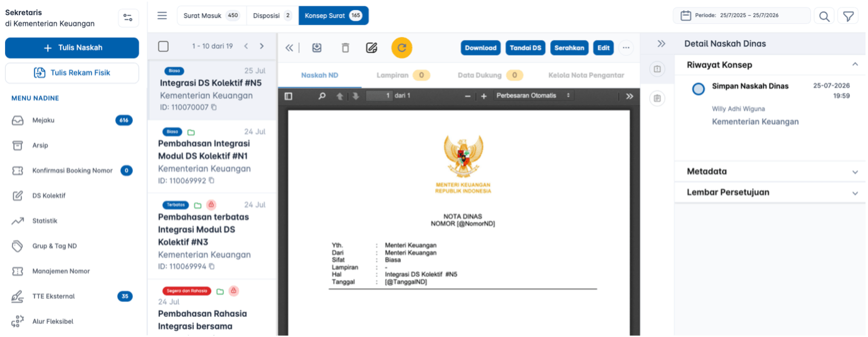Click the search magnifier icon
The height and width of the screenshot is (337, 868).
tap(824, 16)
